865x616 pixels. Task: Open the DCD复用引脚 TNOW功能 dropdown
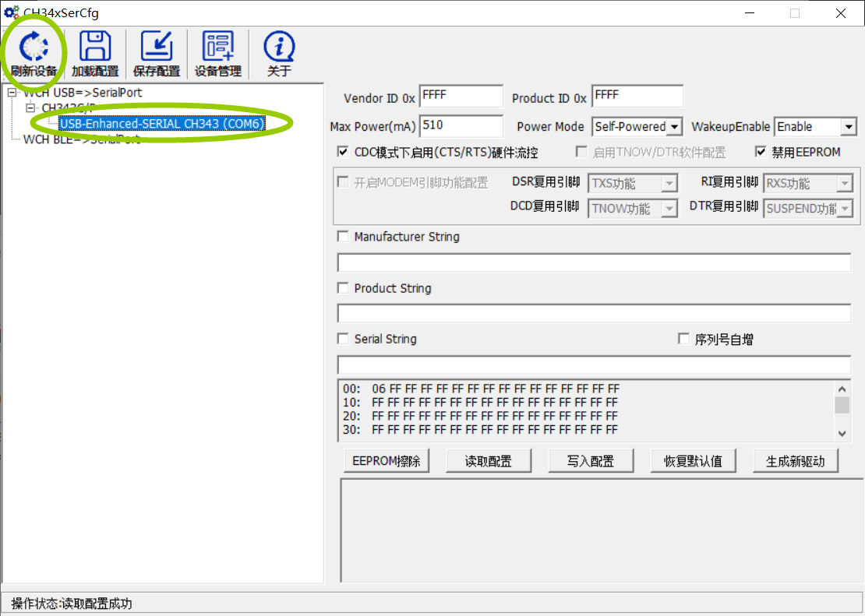[x=633, y=209]
